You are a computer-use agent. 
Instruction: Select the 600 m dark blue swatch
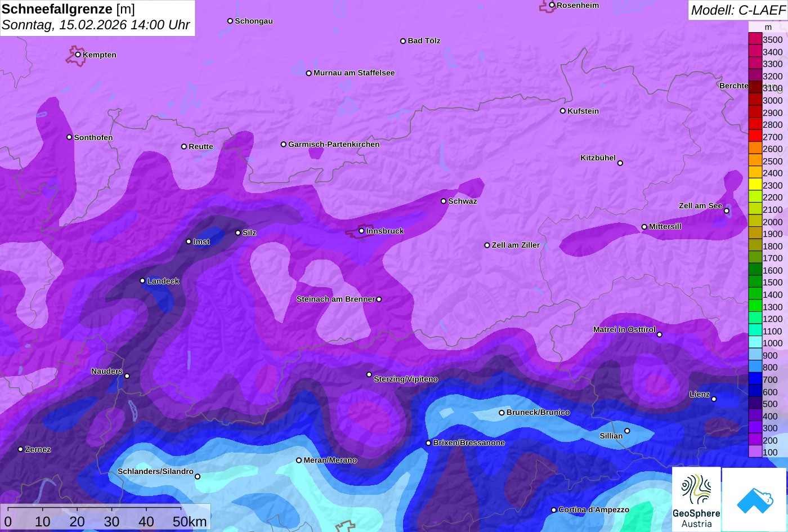coord(755,391)
